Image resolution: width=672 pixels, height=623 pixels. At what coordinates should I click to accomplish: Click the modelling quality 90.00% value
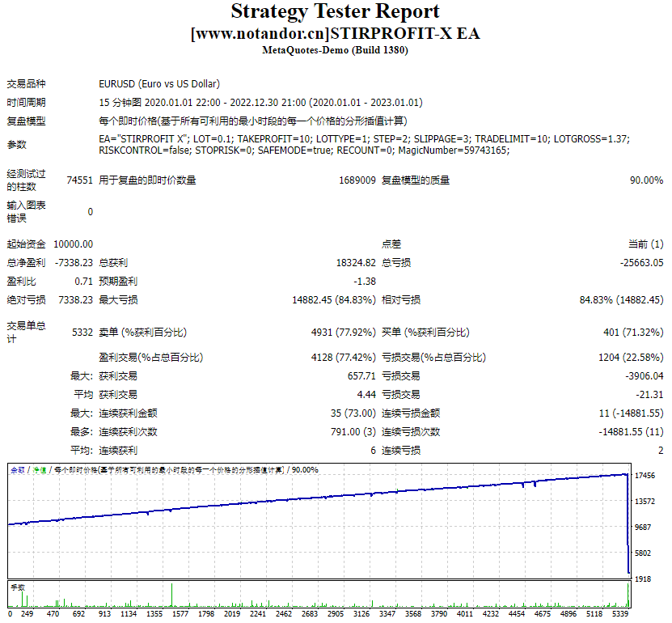pos(646,180)
